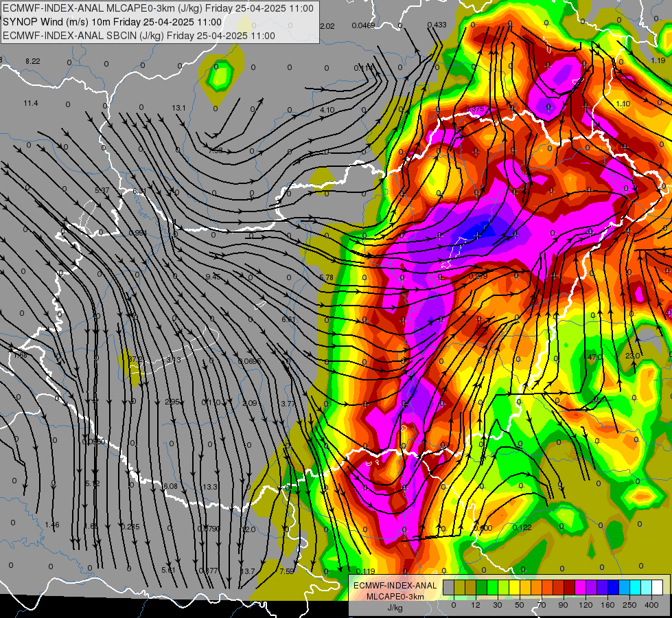The image size is (672, 618).
Task: Click the '23.0' value on the map
Action: pyautogui.click(x=632, y=356)
